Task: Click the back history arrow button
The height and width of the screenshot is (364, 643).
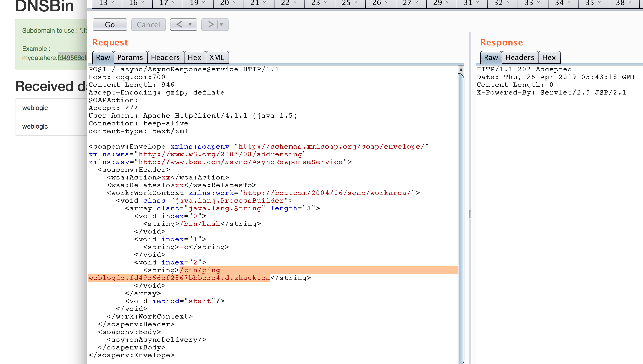Action: point(179,25)
